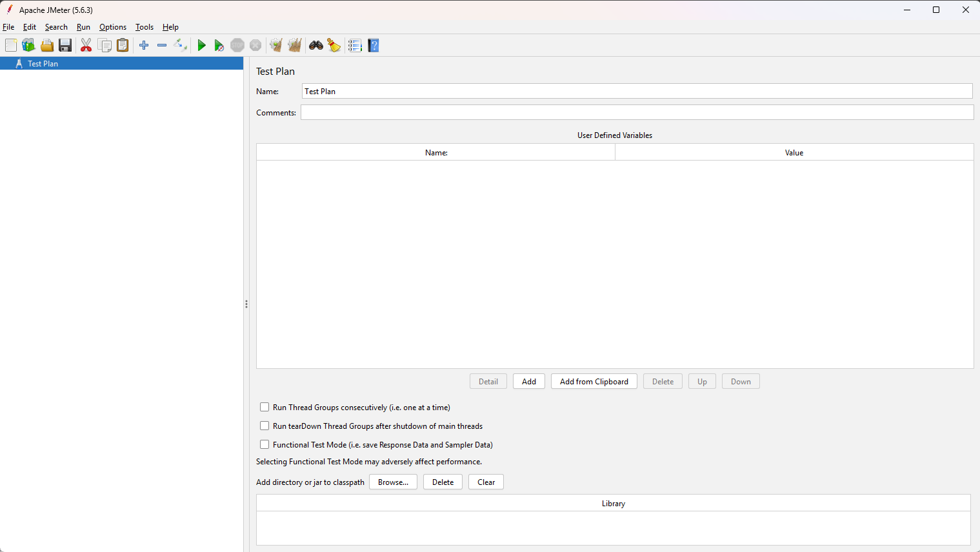The image size is (980, 552).
Task: Click into the Comments input field
Action: point(637,112)
